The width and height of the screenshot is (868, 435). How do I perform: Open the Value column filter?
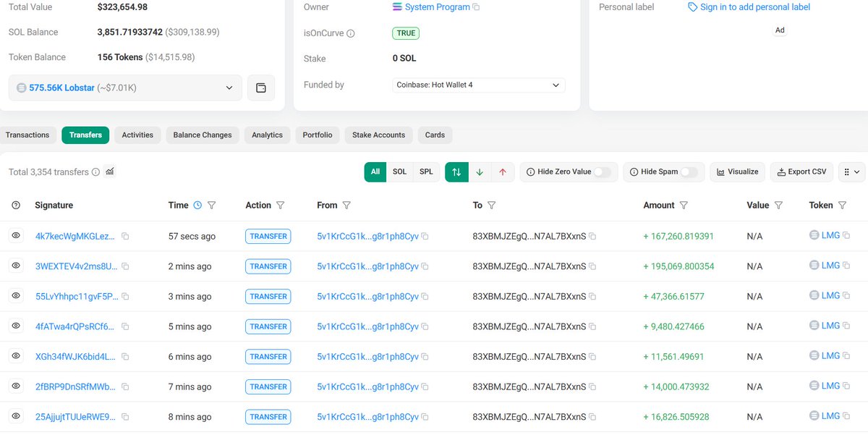(x=778, y=206)
